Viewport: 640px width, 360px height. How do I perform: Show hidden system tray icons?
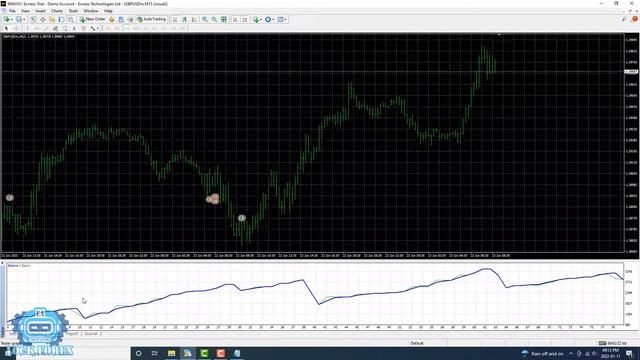[571, 353]
